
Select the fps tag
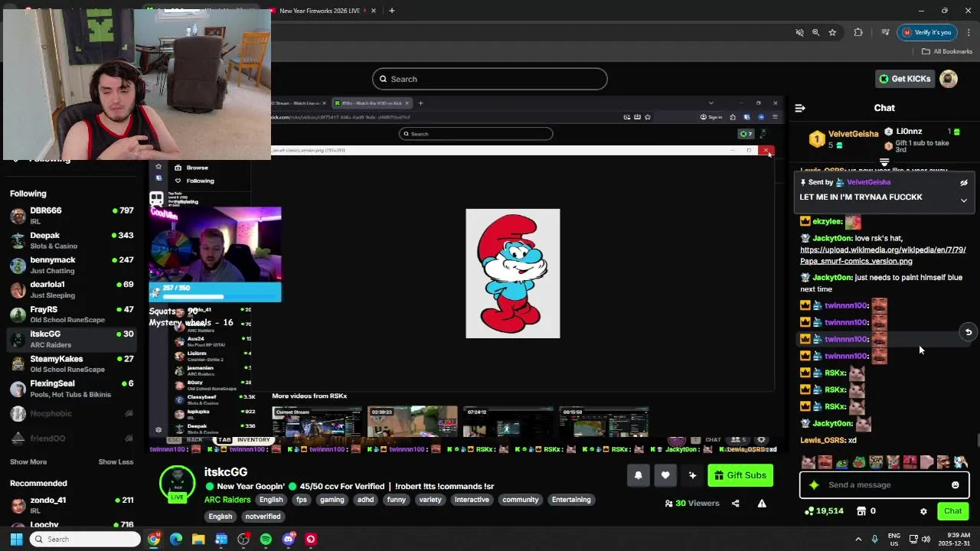(x=302, y=500)
